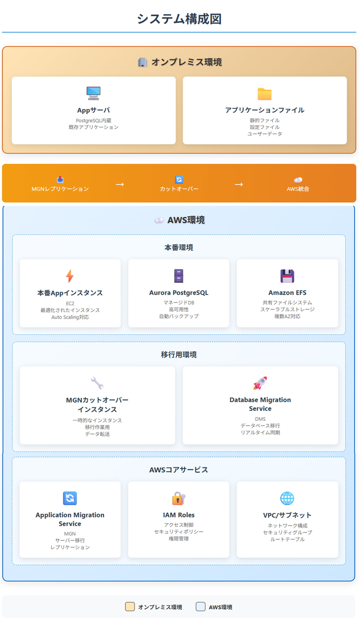Click the カットオーバー sync icon in orange bar
The width and height of the screenshot is (364, 621).
point(179,180)
